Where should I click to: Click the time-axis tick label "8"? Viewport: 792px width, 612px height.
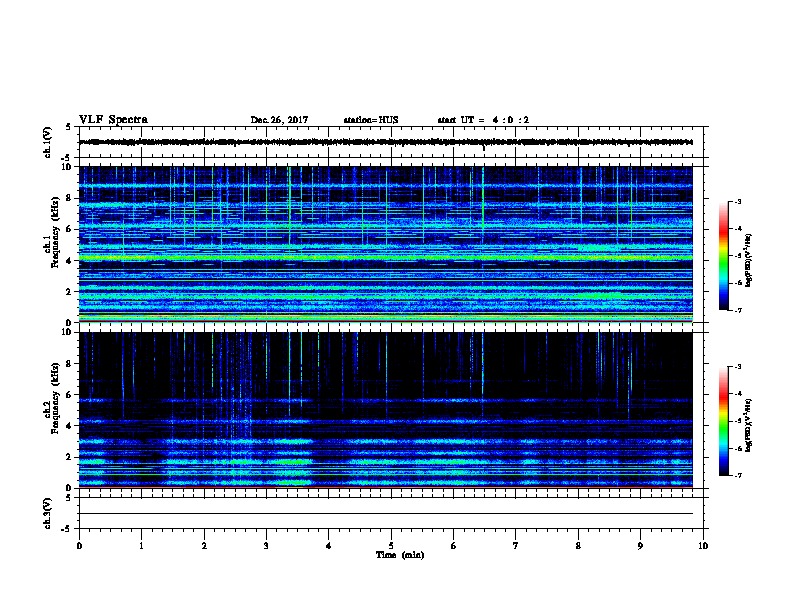[578, 546]
